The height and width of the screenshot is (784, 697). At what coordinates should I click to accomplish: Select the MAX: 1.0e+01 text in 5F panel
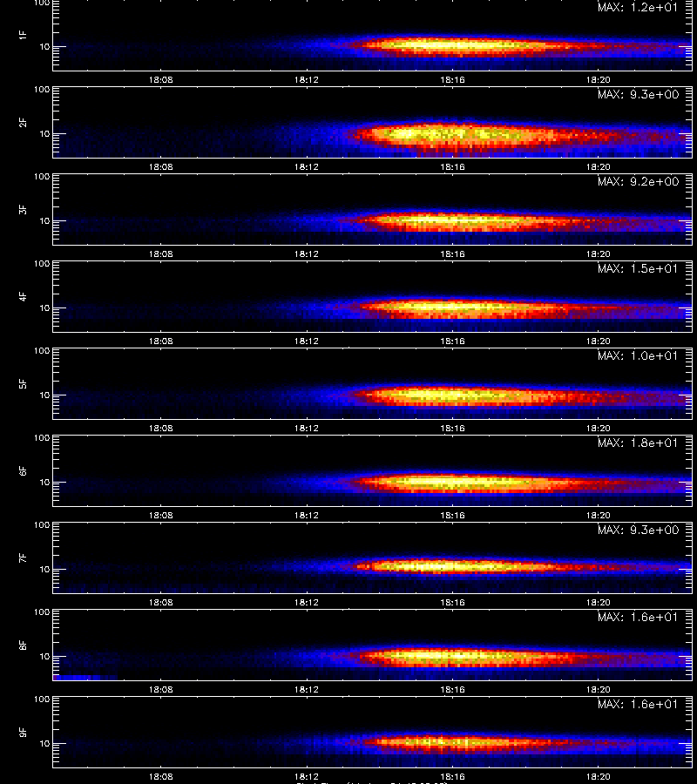638,355
